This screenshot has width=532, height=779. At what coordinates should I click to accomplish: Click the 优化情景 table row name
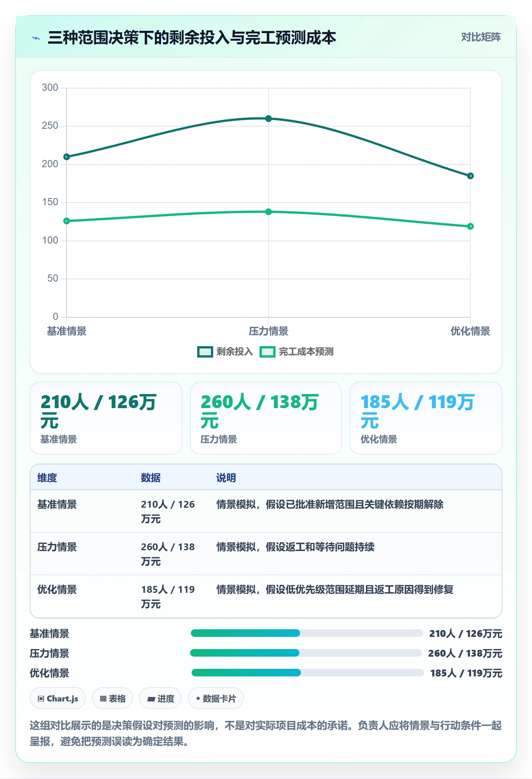(x=57, y=589)
